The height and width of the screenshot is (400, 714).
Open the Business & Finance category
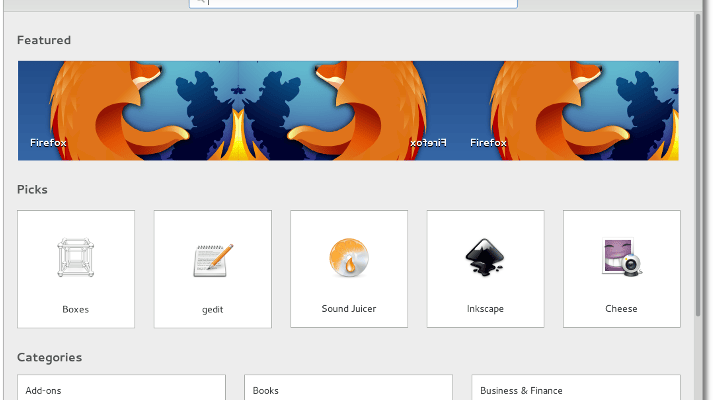click(x=576, y=388)
